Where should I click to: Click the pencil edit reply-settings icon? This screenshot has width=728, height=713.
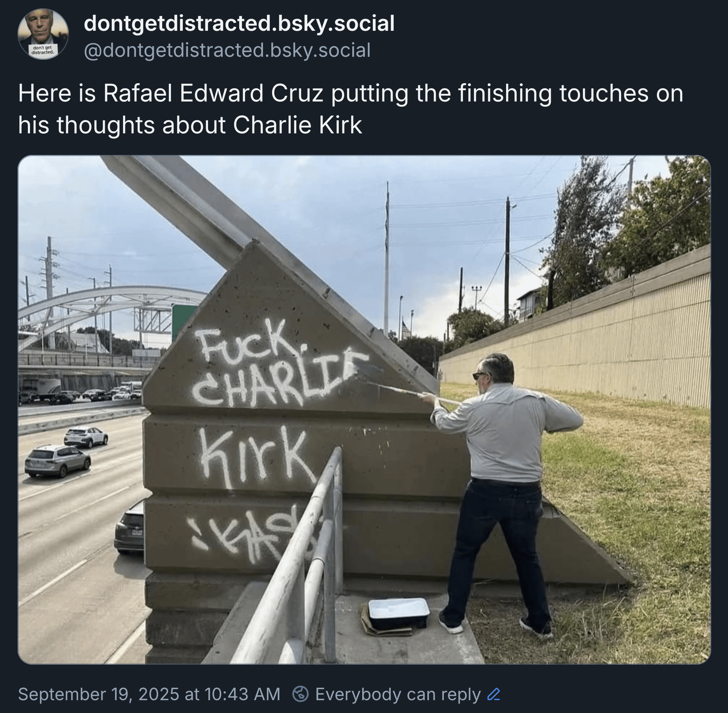(494, 694)
